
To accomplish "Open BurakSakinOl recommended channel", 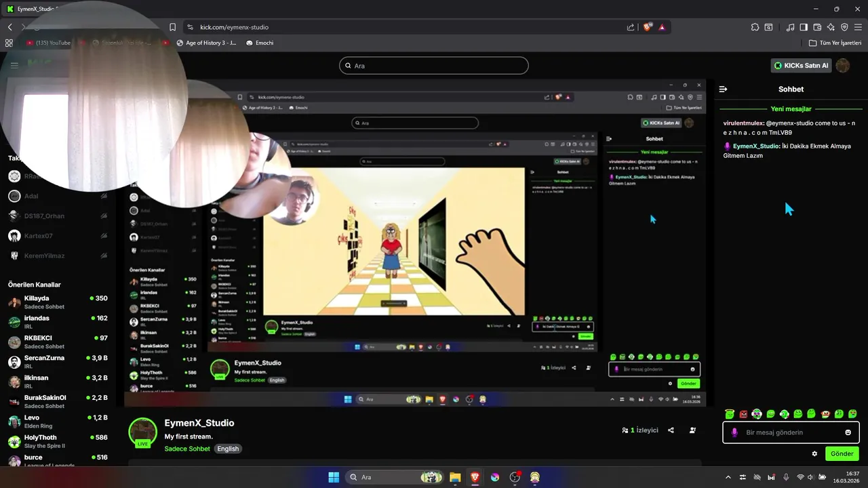I will pyautogui.click(x=58, y=401).
